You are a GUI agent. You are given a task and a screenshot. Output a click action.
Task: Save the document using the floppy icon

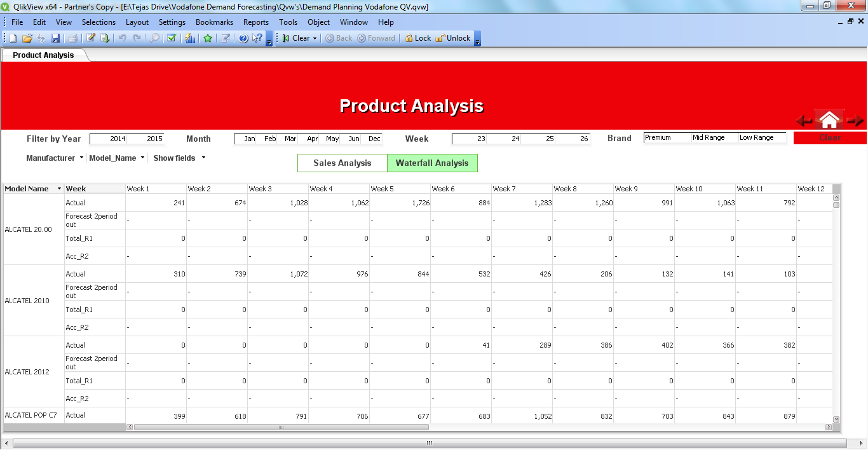pyautogui.click(x=55, y=38)
